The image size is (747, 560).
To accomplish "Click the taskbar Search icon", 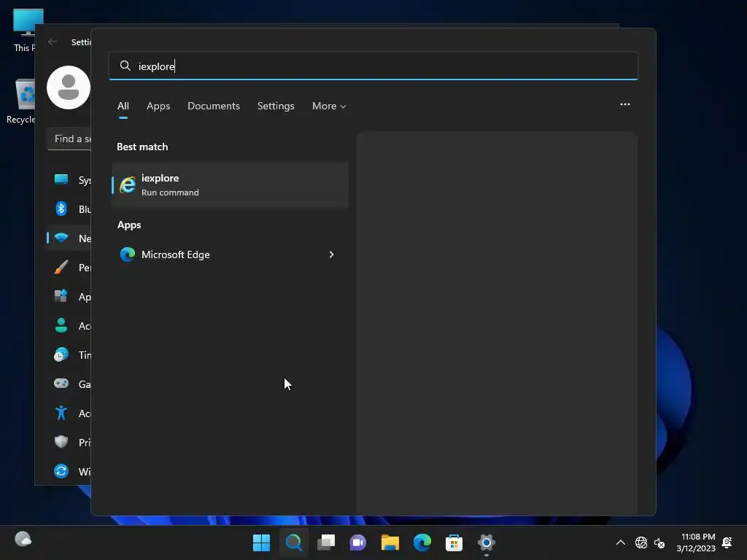I will click(293, 542).
